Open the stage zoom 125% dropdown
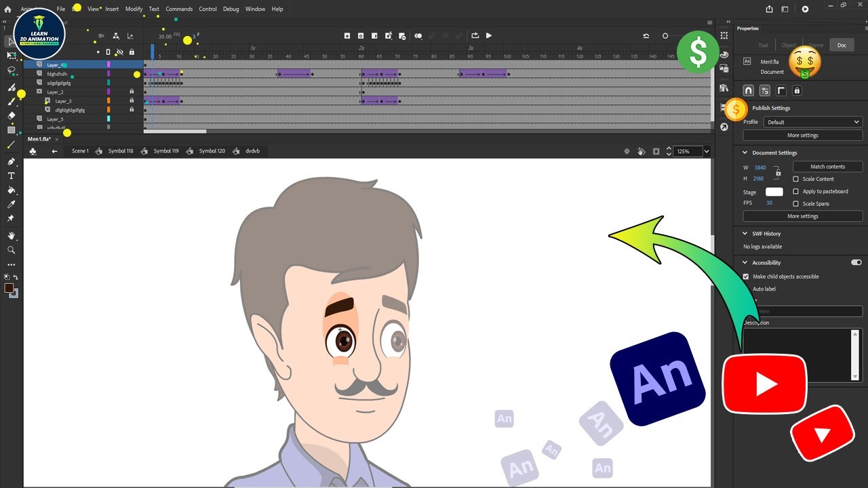 point(707,151)
